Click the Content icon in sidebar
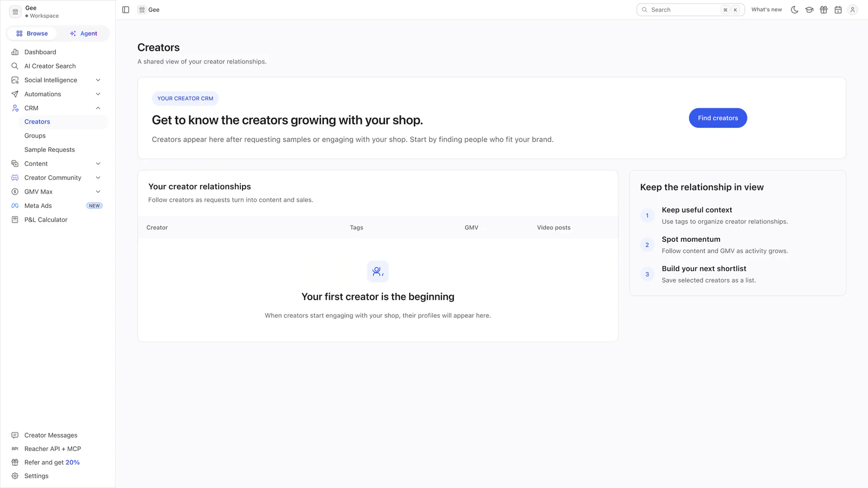 (x=15, y=164)
